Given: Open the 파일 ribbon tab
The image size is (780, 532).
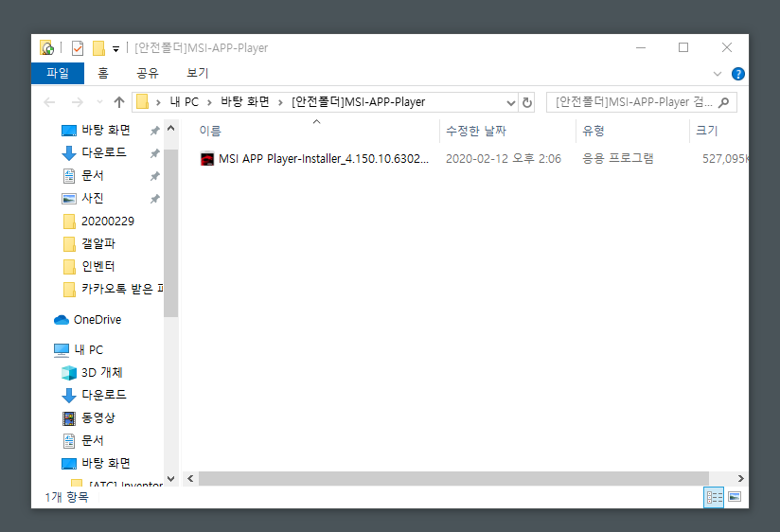Looking at the screenshot, I should pyautogui.click(x=58, y=73).
